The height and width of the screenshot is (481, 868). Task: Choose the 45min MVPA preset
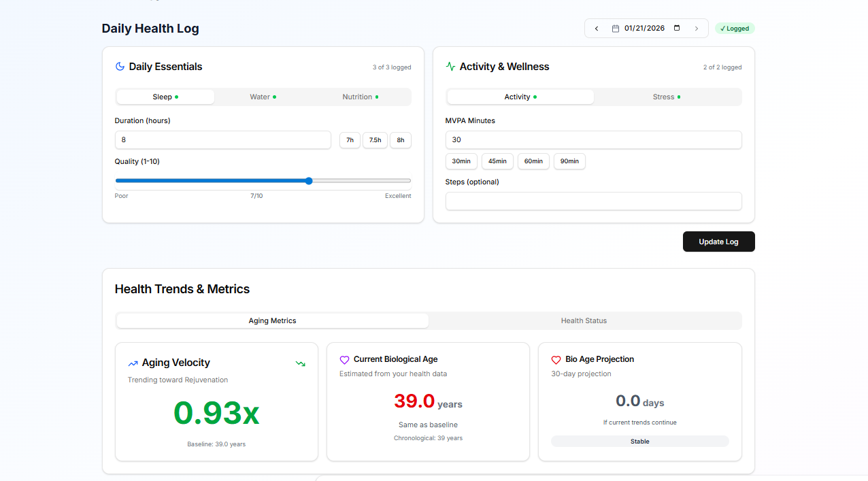point(497,161)
